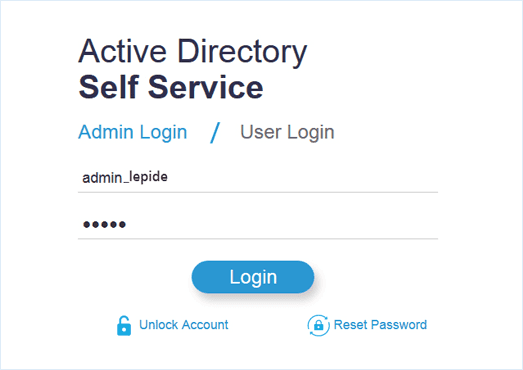Click the bold word Service in title
The height and width of the screenshot is (370, 523).
click(x=206, y=87)
